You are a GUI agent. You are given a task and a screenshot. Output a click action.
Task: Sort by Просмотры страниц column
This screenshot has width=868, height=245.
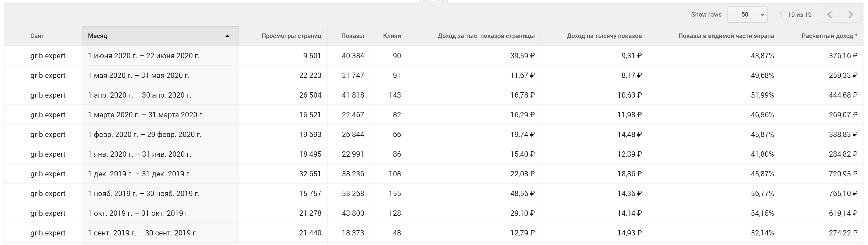pos(291,36)
